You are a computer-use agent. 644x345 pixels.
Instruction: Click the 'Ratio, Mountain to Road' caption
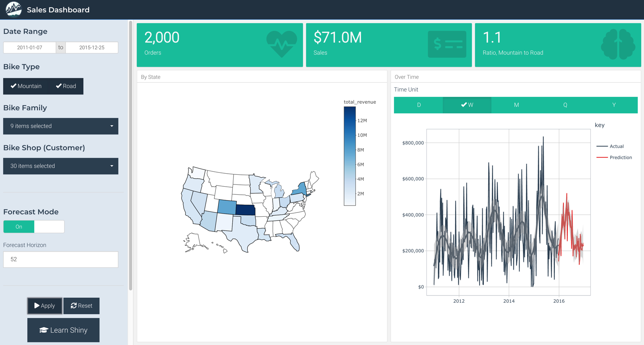[x=513, y=53]
